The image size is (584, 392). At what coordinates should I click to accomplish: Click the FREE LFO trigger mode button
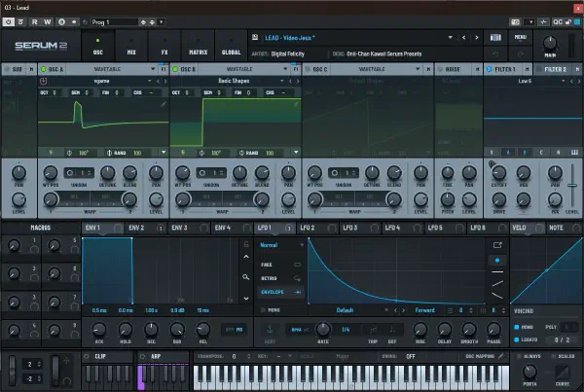coord(280,265)
